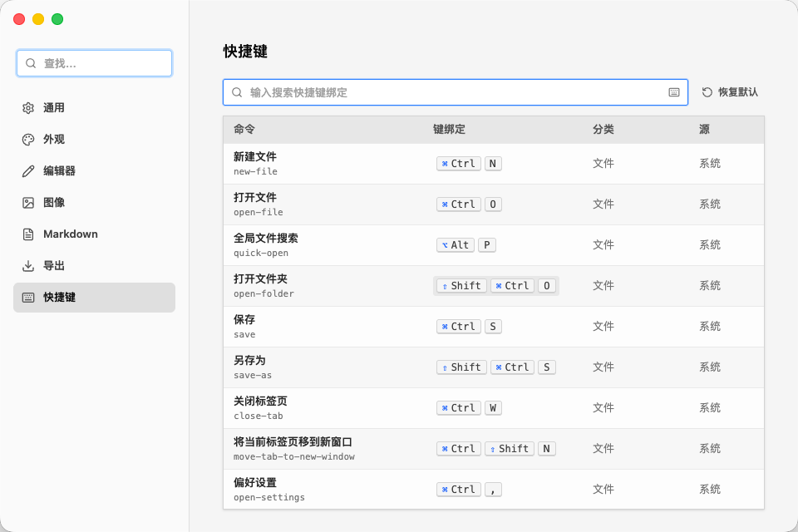Click the 通用 gear icon in sidebar
This screenshot has height=532, width=798.
(28, 108)
